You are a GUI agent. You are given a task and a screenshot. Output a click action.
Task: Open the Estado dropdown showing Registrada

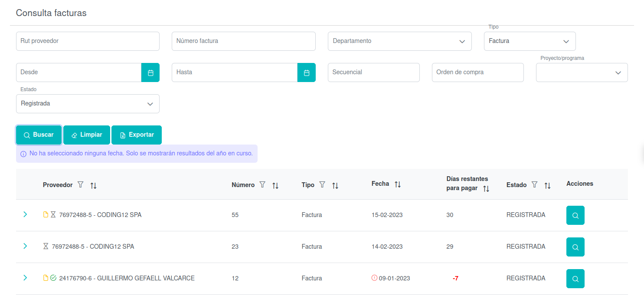pos(88,104)
